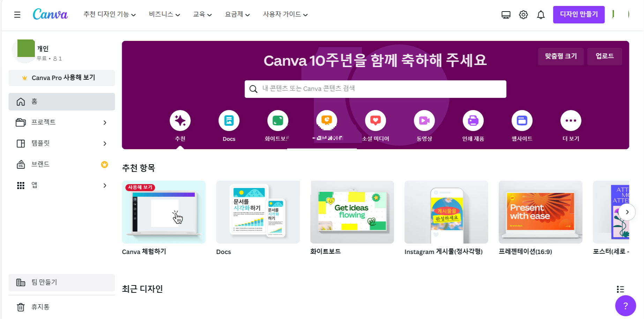Click the Canva logo
This screenshot has height=319, width=644.
50,14
